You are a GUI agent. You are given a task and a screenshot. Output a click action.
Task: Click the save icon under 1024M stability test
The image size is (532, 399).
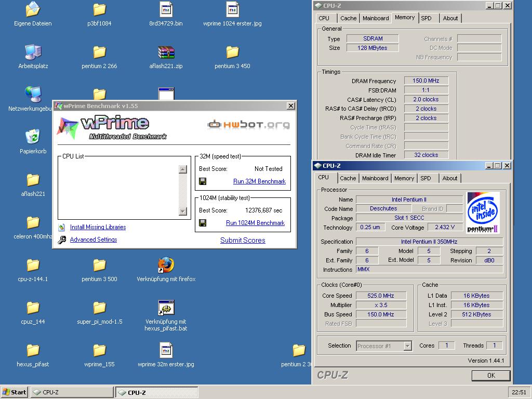point(203,223)
